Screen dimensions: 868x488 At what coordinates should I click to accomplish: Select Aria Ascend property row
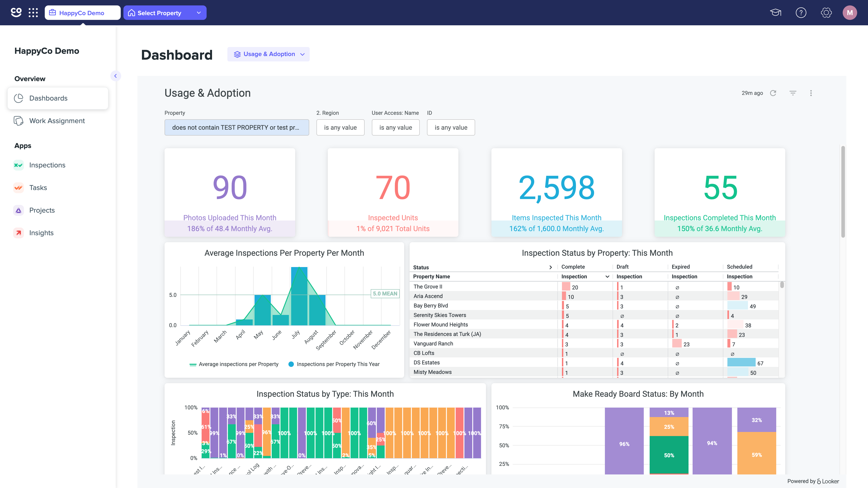pyautogui.click(x=594, y=296)
